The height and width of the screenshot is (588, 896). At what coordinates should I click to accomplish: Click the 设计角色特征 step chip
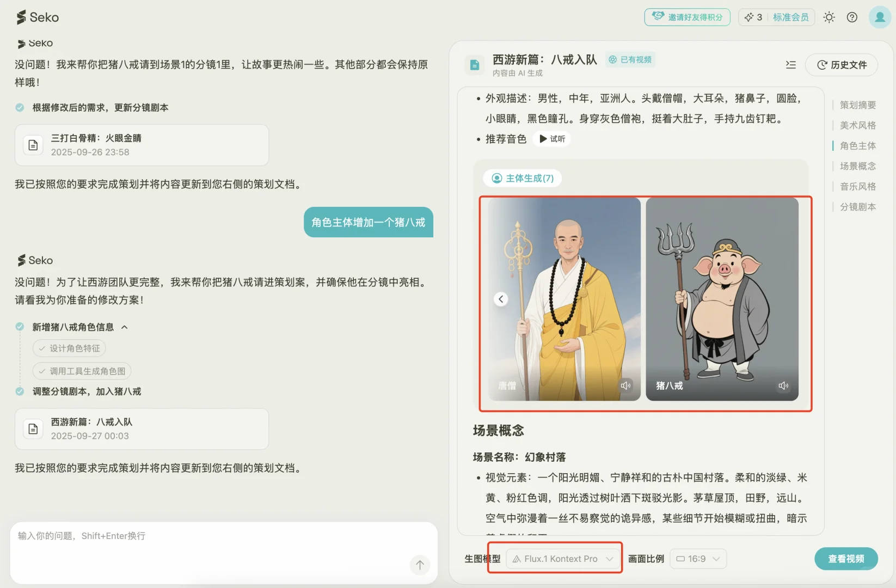69,348
